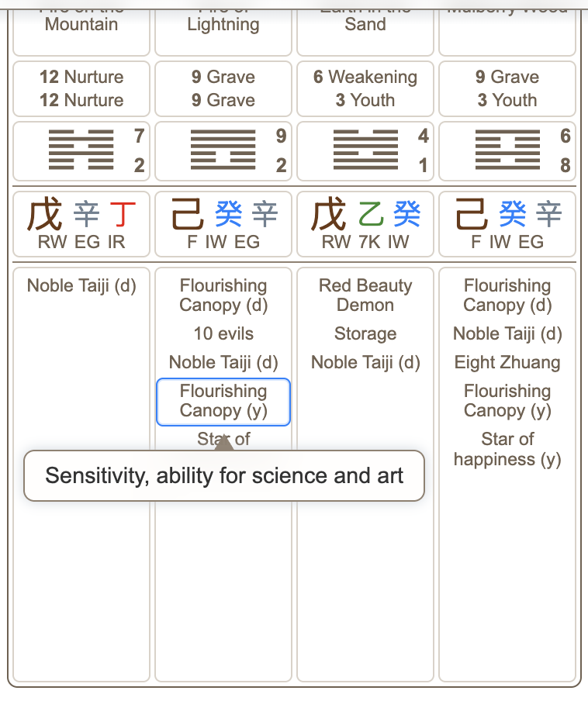The height and width of the screenshot is (701, 588).
Task: Click Noble Taiji (d) above Eight Zhuang
Action: (x=507, y=333)
